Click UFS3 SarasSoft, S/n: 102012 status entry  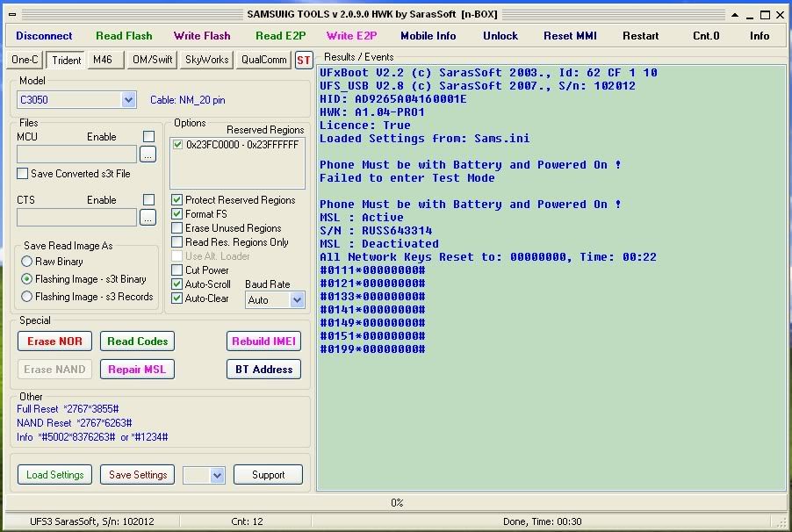point(92,521)
